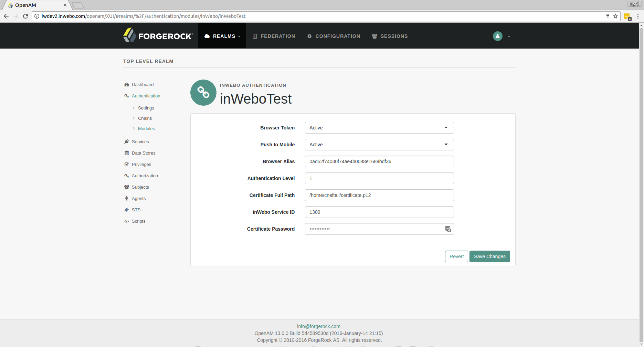
Task: Click the Scripts code icon
Action: click(x=127, y=221)
